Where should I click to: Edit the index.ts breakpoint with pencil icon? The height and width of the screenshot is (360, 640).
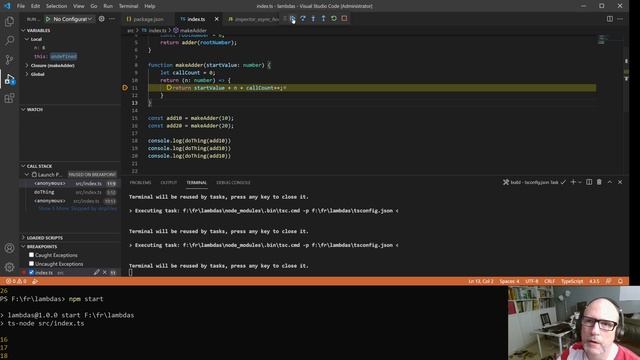pyautogui.click(x=96, y=272)
